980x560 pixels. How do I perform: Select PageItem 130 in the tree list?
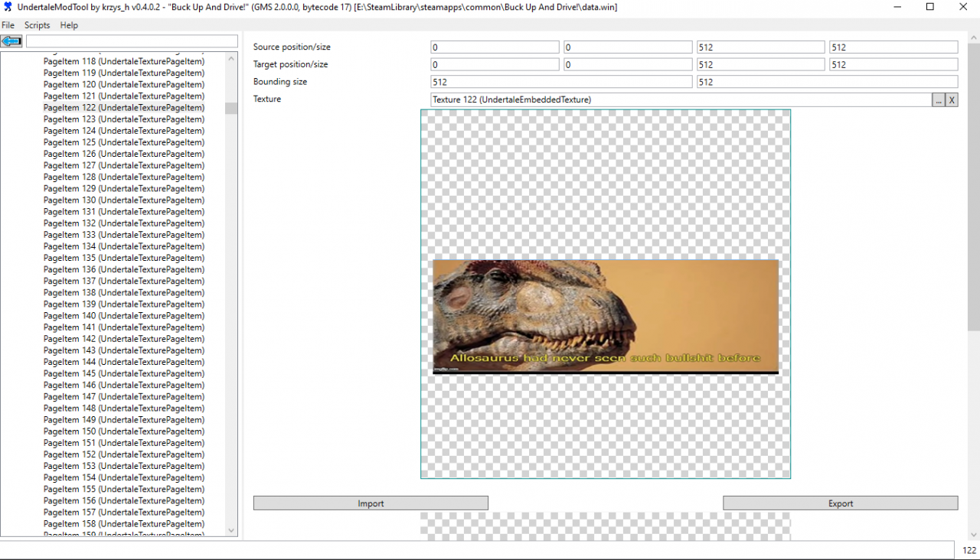(x=123, y=200)
